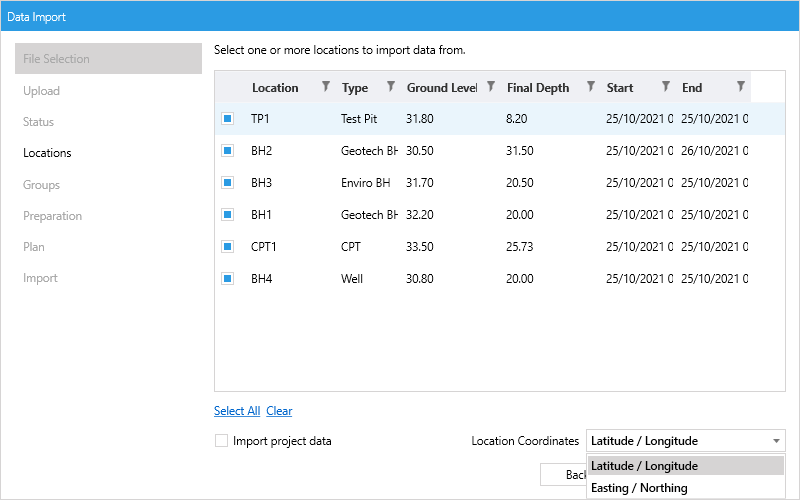Viewport: 800px width, 500px height.
Task: Open the End column filter icon
Action: pyautogui.click(x=740, y=87)
